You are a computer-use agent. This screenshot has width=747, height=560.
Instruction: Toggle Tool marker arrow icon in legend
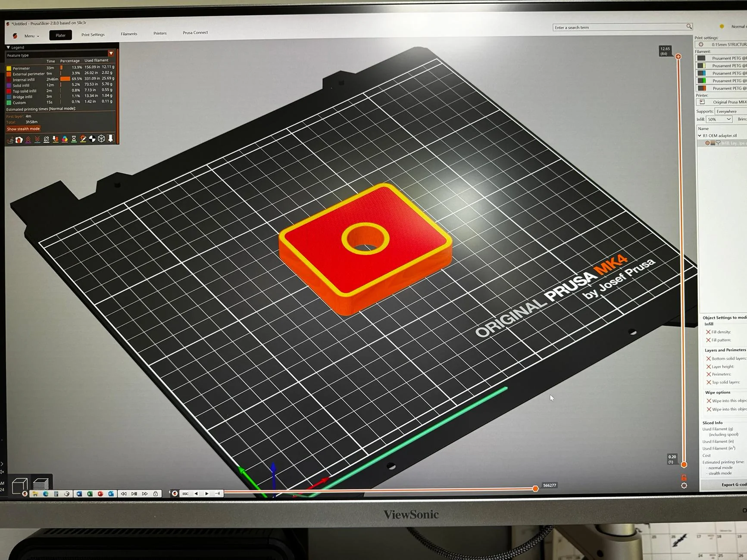[x=110, y=138]
